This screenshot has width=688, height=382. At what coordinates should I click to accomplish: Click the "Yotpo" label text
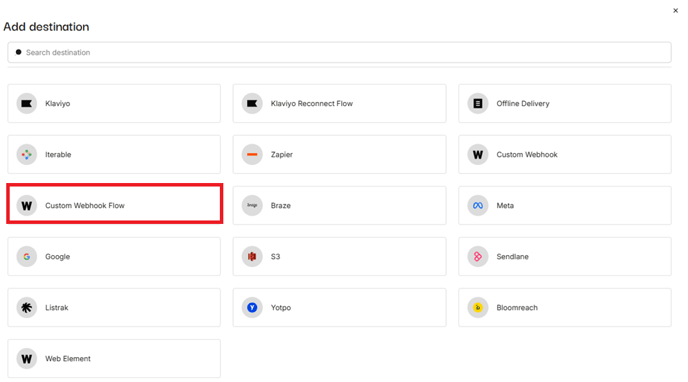(281, 307)
